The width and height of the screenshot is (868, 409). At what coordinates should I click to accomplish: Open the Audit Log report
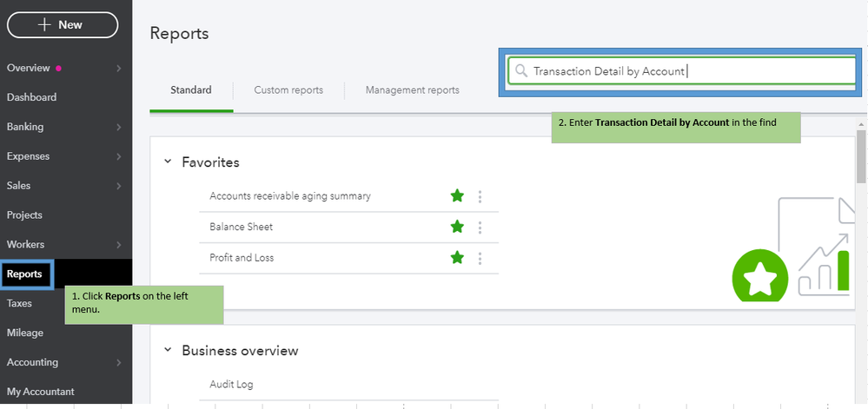pyautogui.click(x=231, y=385)
